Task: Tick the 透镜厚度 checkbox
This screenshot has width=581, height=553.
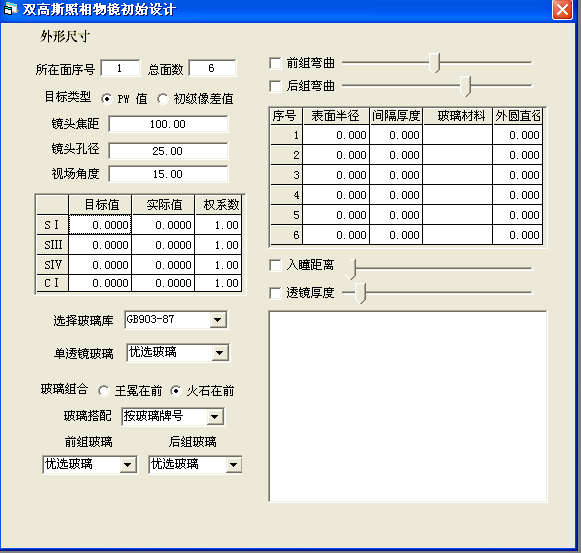Action: 275,293
